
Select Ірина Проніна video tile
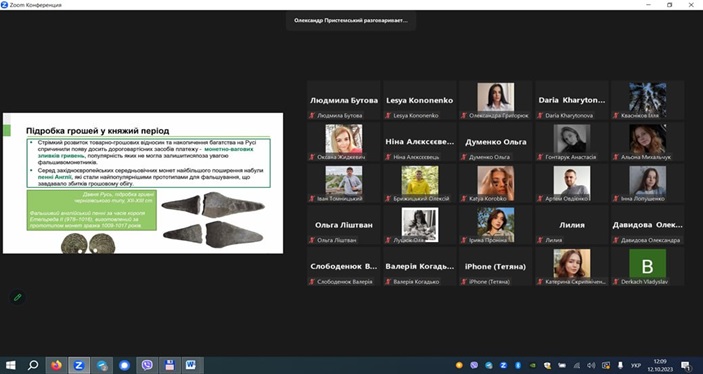[496, 225]
